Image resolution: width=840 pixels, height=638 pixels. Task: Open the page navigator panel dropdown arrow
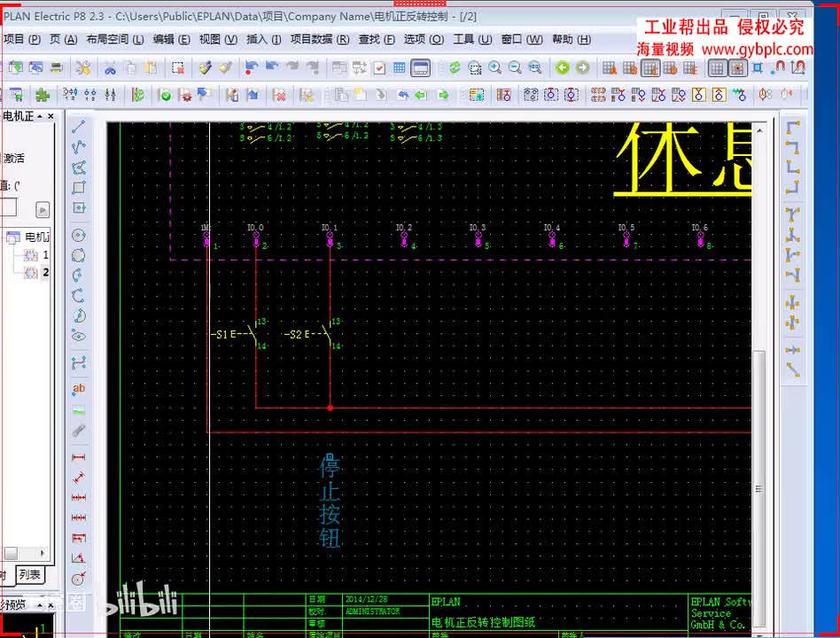click(40, 116)
